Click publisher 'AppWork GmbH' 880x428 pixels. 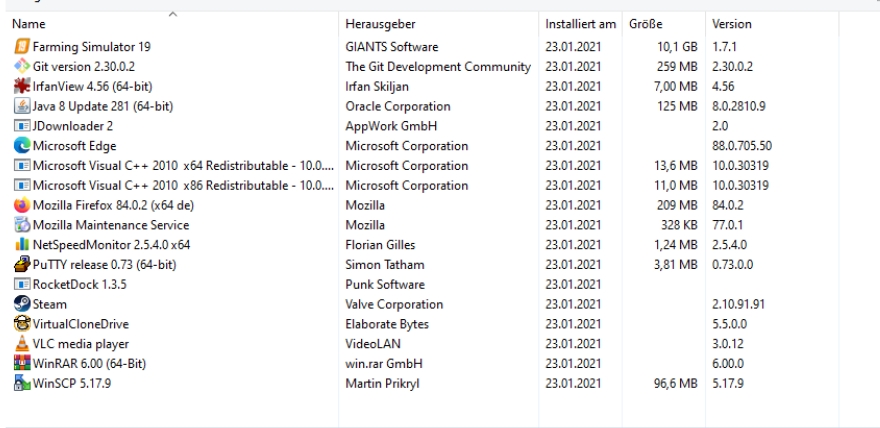point(391,126)
